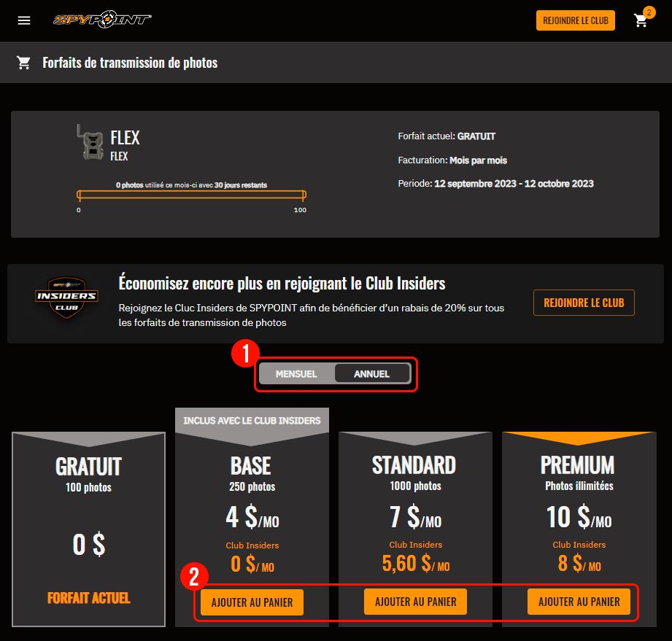
Task: Click the Photos illimitées label
Action: point(579,486)
